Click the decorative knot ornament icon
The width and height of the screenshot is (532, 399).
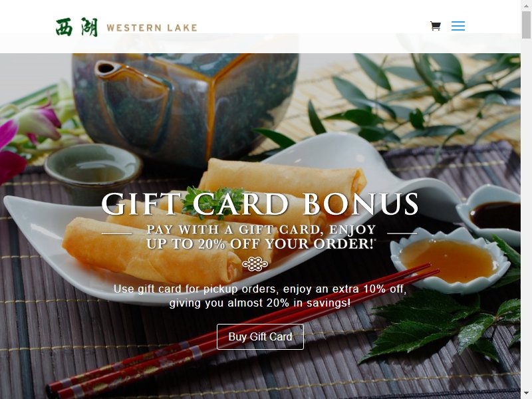(255, 264)
